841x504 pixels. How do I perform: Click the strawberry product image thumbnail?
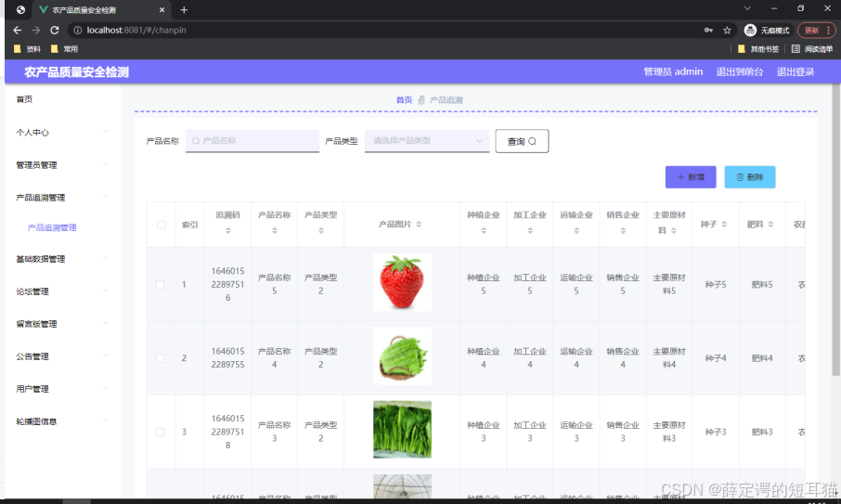402,282
